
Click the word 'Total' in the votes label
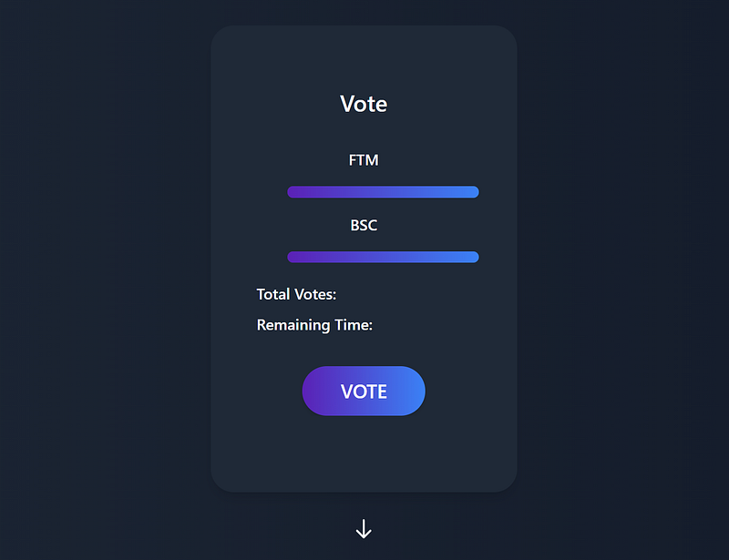pyautogui.click(x=273, y=294)
